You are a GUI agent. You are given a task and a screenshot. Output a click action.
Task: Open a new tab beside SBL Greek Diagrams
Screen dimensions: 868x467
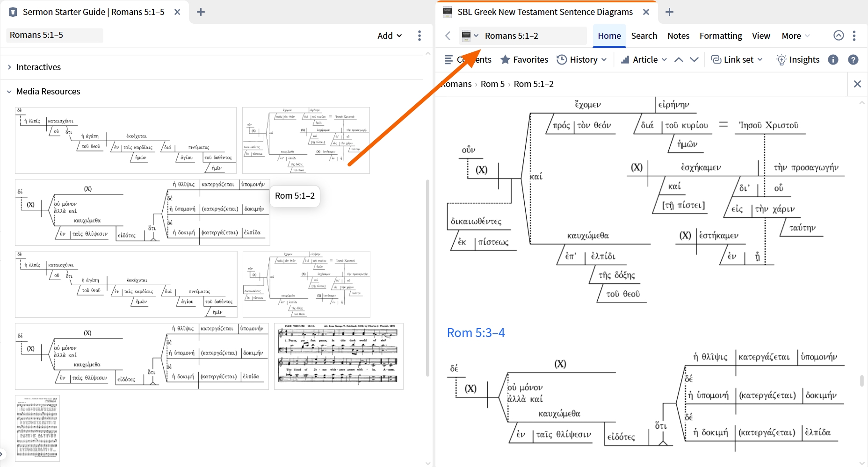669,12
